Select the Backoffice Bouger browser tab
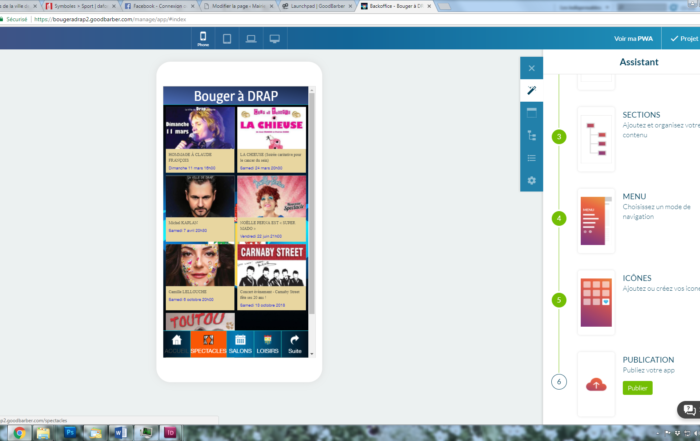The width and height of the screenshot is (700, 441). coord(396,6)
